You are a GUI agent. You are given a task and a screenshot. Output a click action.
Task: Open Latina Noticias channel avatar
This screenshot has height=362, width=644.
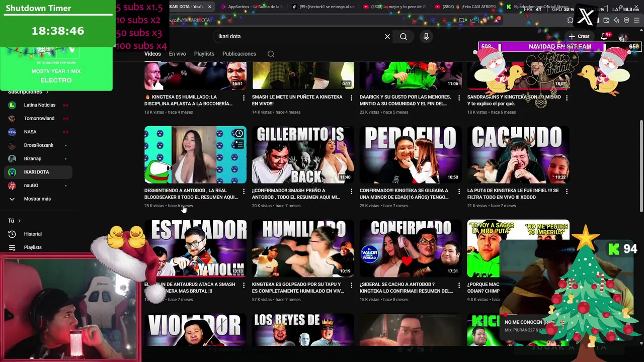pos(12,105)
